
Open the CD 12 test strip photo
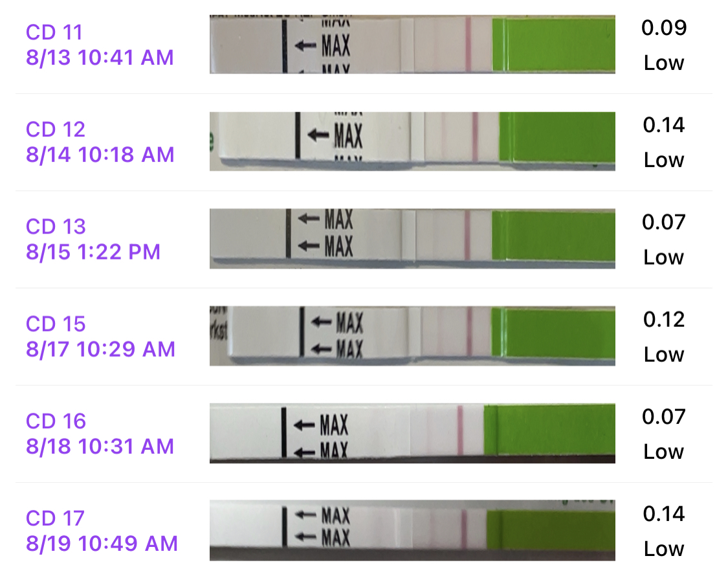[412, 141]
